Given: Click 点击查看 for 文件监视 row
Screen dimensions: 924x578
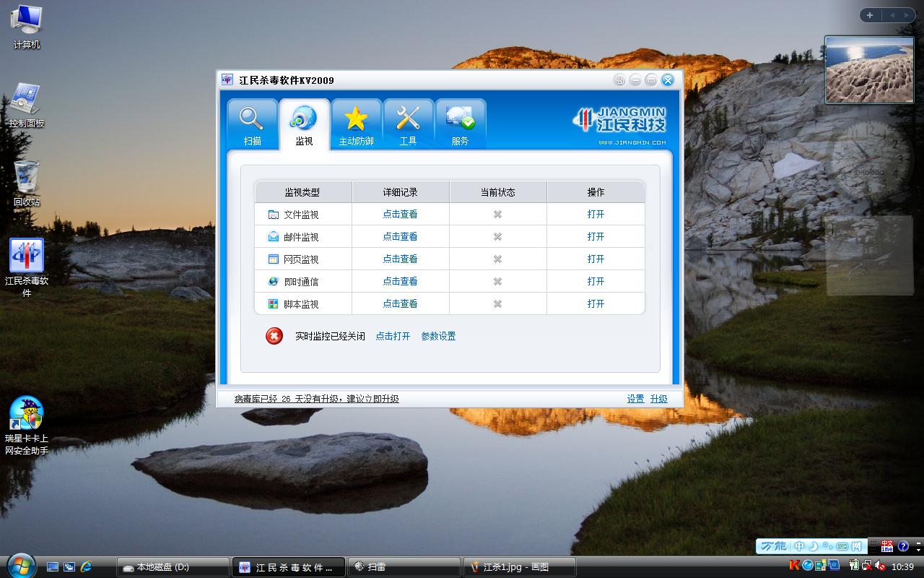Looking at the screenshot, I should (x=400, y=214).
